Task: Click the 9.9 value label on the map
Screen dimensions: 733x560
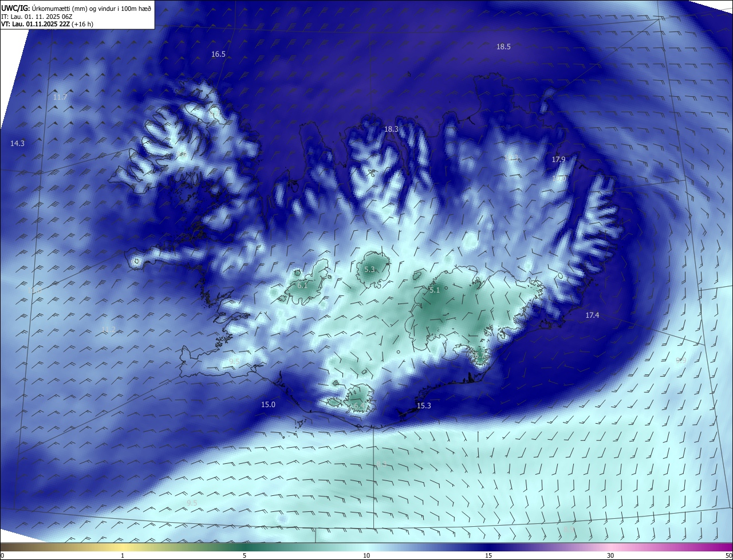Action: [x=681, y=361]
